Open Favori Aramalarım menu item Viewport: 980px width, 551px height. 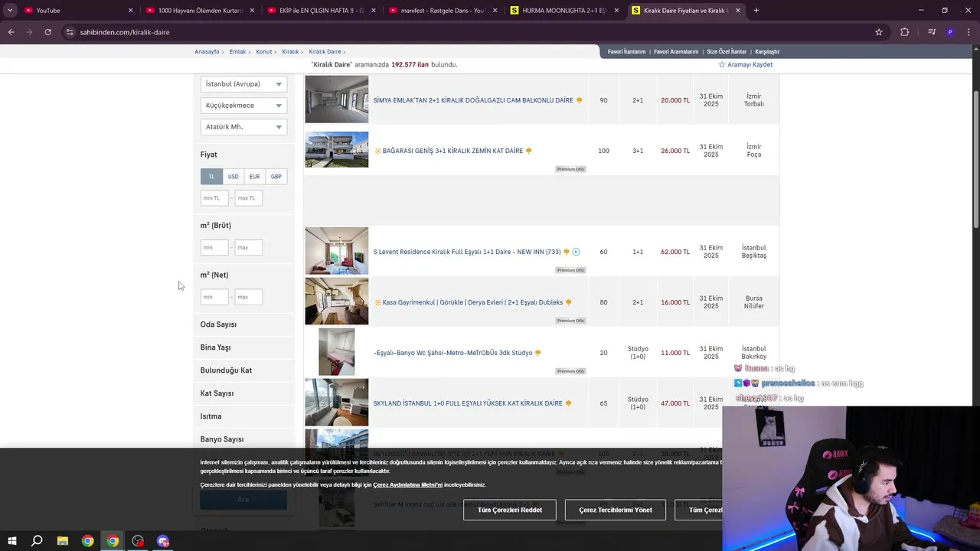pyautogui.click(x=676, y=51)
